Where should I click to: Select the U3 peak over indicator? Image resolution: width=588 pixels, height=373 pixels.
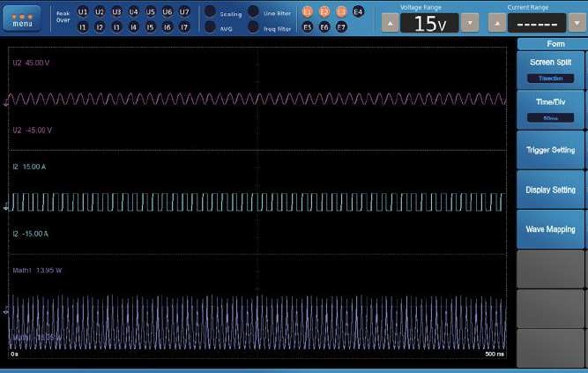[116, 12]
